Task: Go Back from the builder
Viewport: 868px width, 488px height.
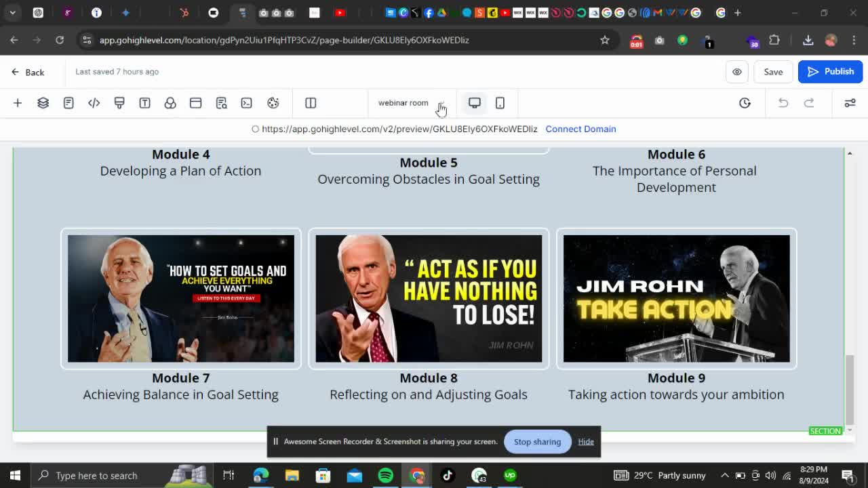Action: [x=28, y=72]
